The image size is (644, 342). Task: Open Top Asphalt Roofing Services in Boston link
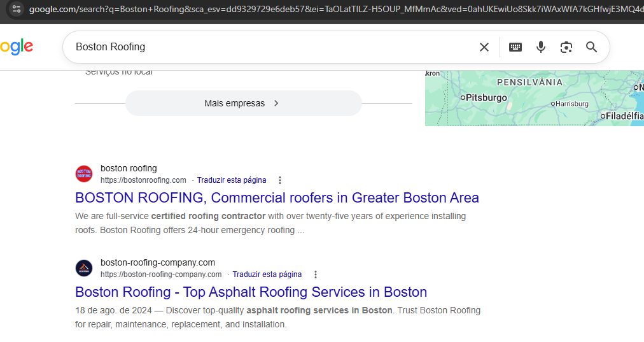(x=251, y=292)
